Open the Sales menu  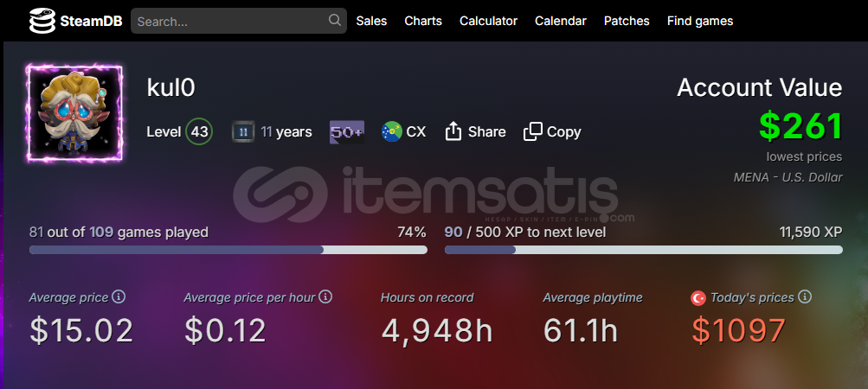371,21
